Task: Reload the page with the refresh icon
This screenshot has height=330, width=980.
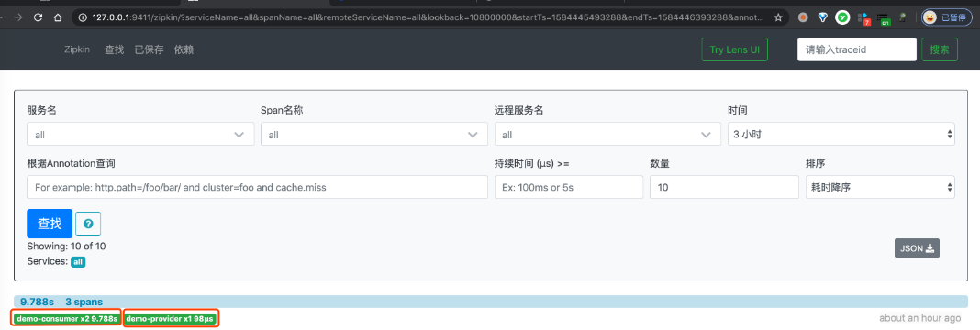Action: (x=39, y=18)
